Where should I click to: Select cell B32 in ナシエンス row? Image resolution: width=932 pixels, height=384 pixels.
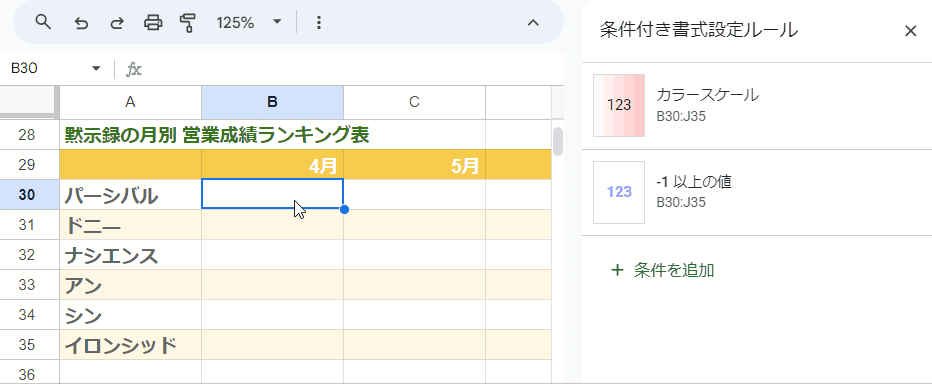272,254
